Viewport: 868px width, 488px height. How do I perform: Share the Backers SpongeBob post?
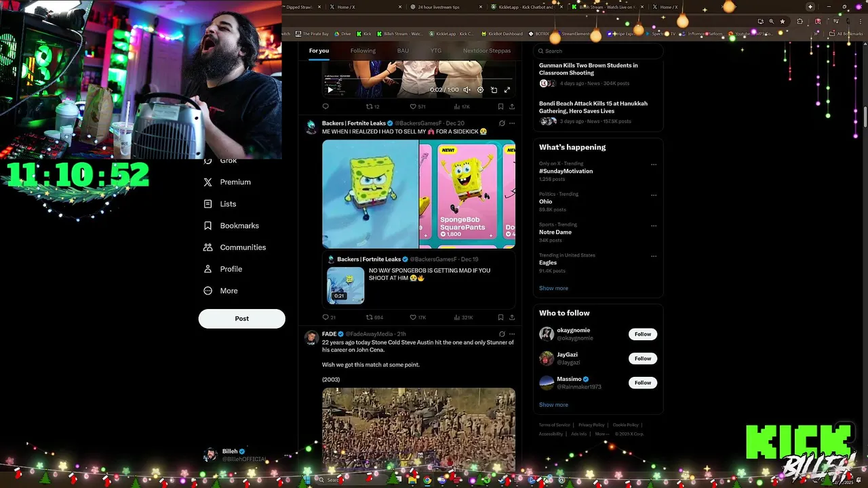(x=512, y=317)
